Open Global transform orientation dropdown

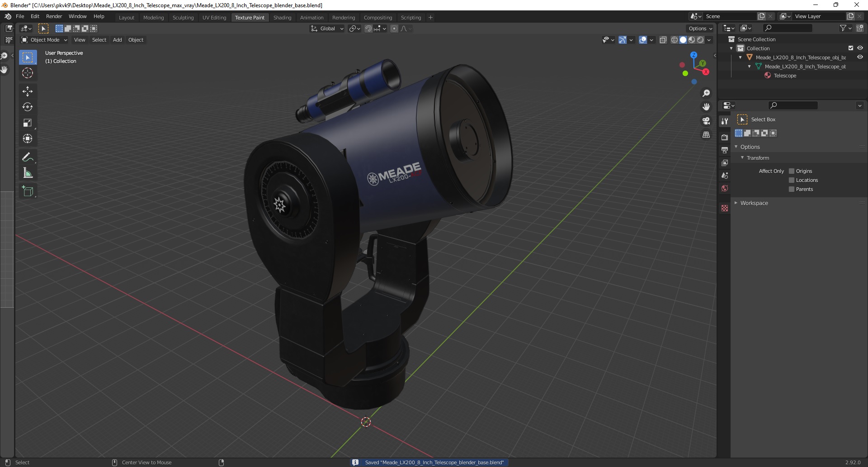[x=327, y=29]
